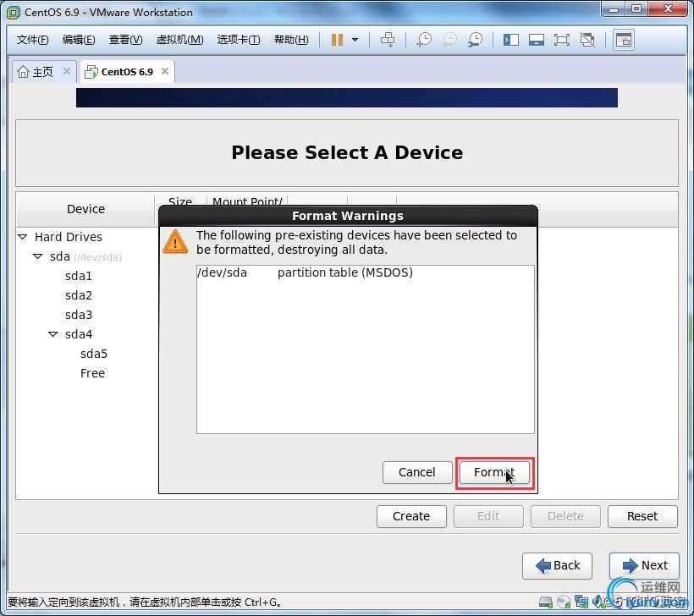Viewport: 694px width, 616px height.
Task: Click the CD/DVD drive status icon
Action: pyautogui.click(x=564, y=602)
